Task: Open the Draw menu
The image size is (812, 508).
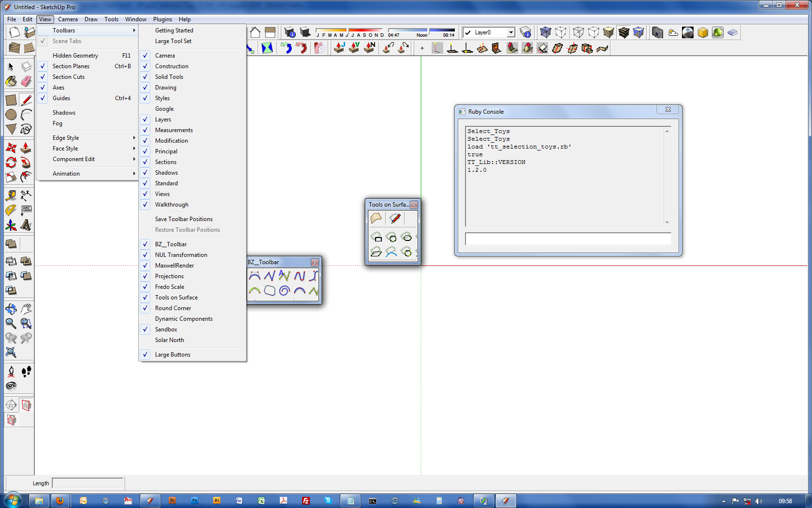Action: tap(91, 19)
